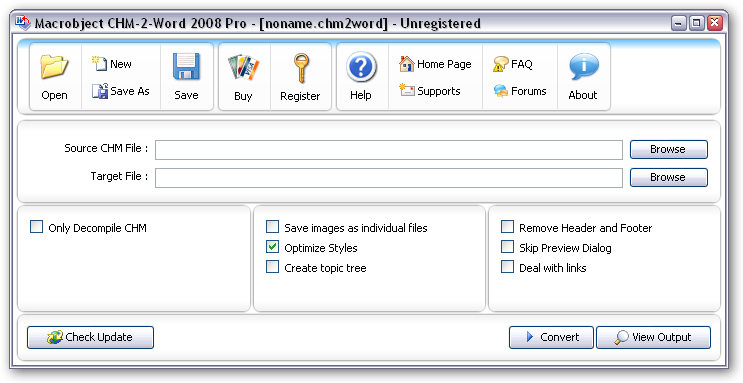Create a New project file

pos(112,64)
